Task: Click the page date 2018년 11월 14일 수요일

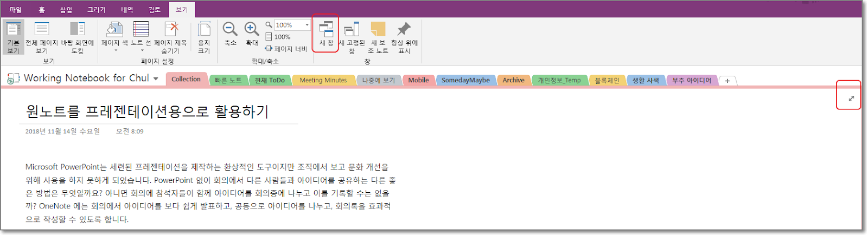Action: click(62, 131)
